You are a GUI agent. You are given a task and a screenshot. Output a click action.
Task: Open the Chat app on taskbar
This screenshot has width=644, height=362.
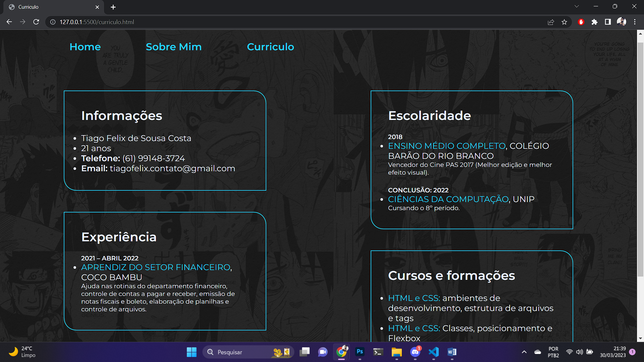pos(323,352)
